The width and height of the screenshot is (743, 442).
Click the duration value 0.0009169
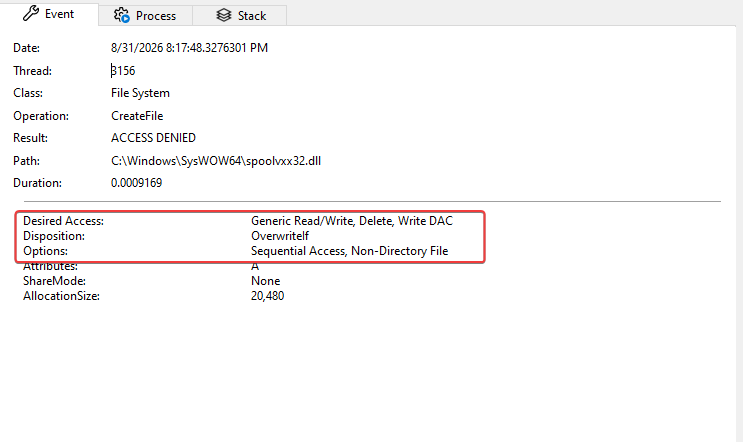point(136,183)
